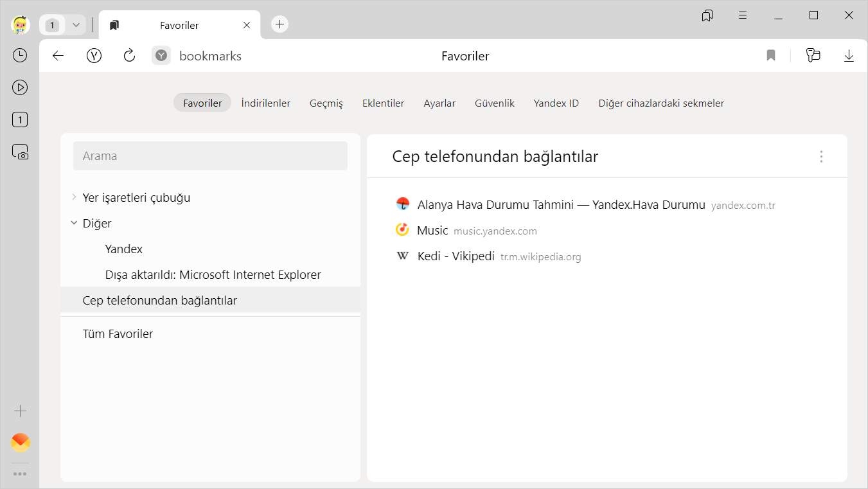Select Tüm Favoriler in the list

[x=118, y=333]
